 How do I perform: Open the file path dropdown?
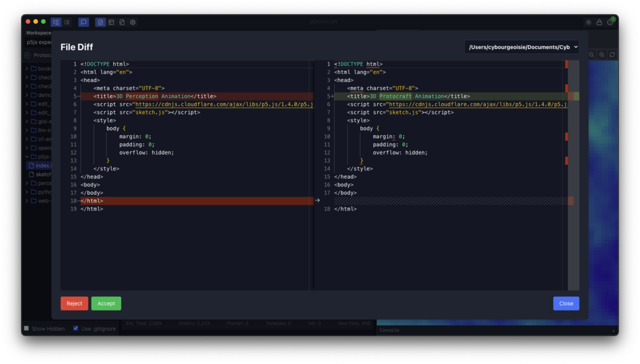[522, 47]
